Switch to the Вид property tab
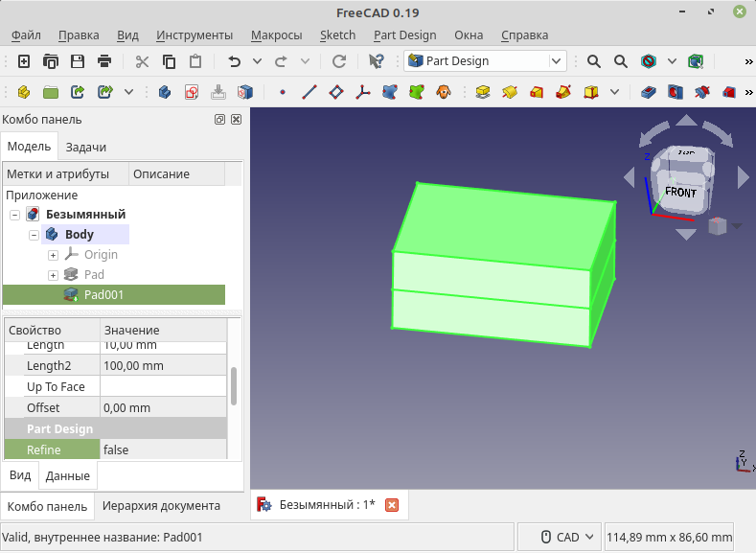 coord(20,475)
